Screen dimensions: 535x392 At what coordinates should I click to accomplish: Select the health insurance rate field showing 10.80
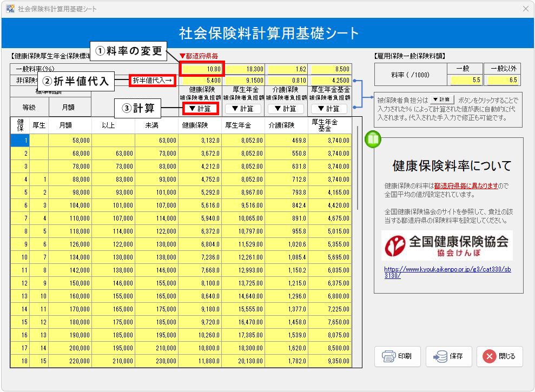tap(202, 69)
